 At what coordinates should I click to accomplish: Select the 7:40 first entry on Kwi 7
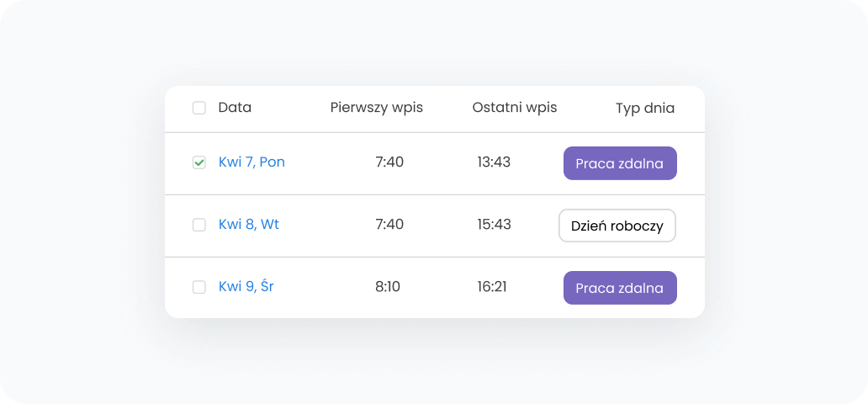click(x=389, y=162)
